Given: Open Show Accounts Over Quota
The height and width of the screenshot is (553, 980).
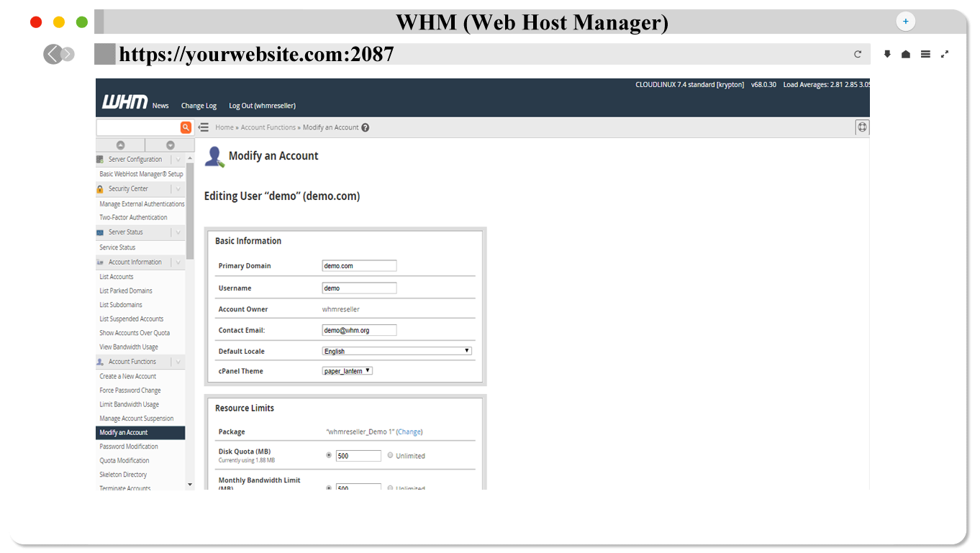Looking at the screenshot, I should (x=135, y=333).
